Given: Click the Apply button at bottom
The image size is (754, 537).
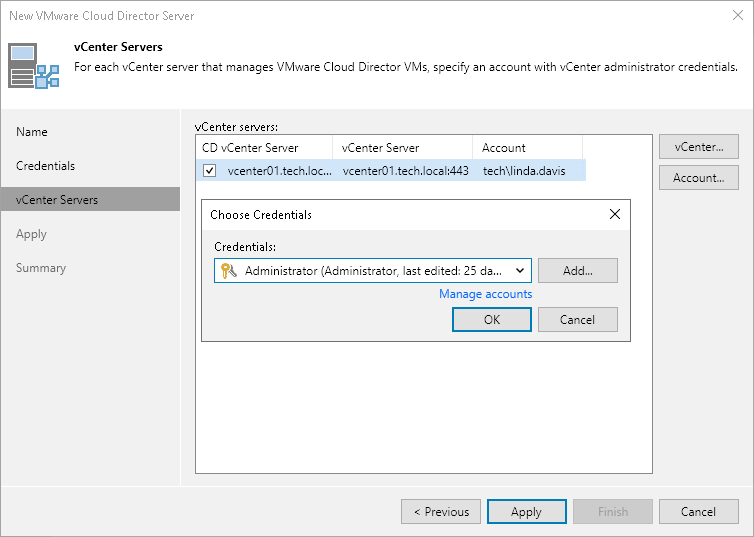Looking at the screenshot, I should (x=527, y=512).
